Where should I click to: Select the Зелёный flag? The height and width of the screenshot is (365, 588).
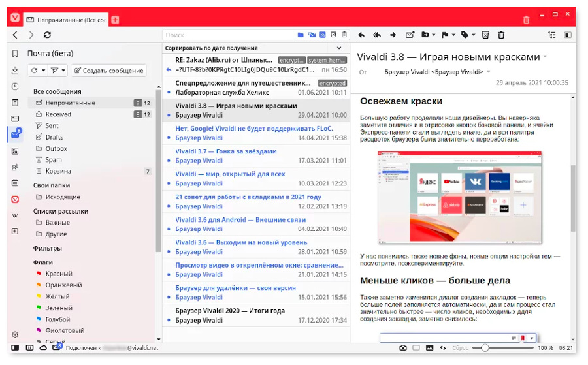point(59,308)
